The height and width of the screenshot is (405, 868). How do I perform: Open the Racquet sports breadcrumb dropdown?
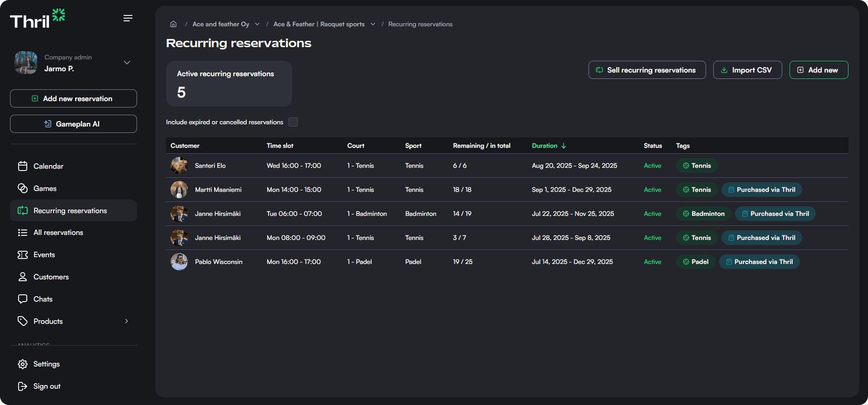[x=373, y=24]
